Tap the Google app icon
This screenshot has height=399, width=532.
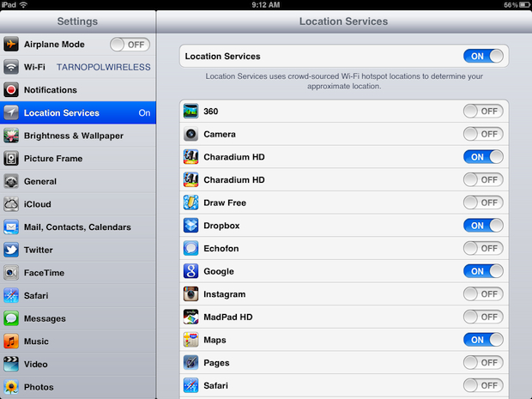[x=190, y=271]
